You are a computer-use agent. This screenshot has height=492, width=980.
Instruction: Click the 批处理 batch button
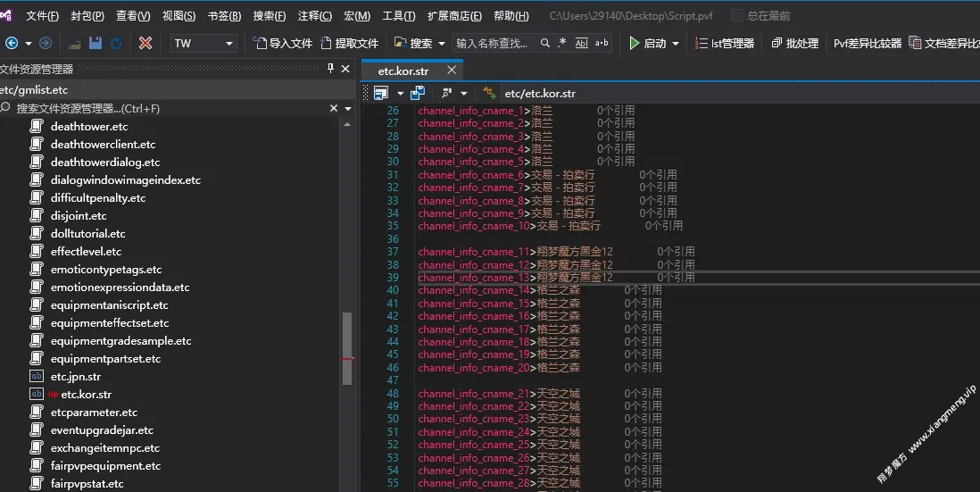(795, 43)
